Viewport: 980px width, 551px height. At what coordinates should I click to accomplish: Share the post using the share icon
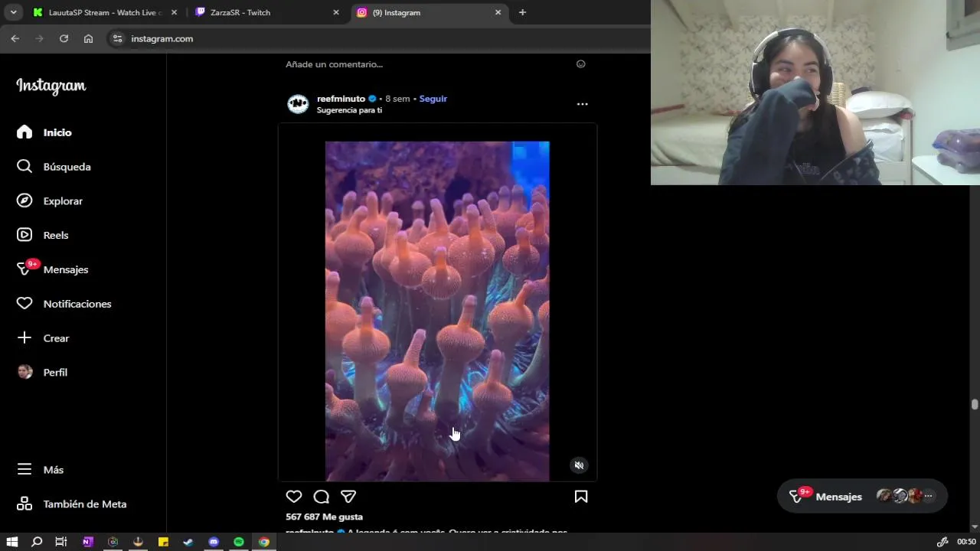click(x=348, y=497)
